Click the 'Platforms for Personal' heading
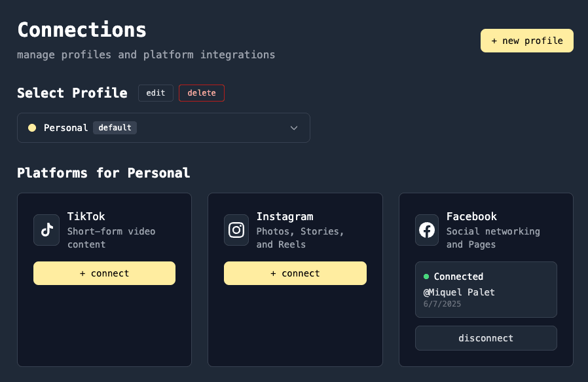Viewport: 588px width, 382px height. coord(103,173)
